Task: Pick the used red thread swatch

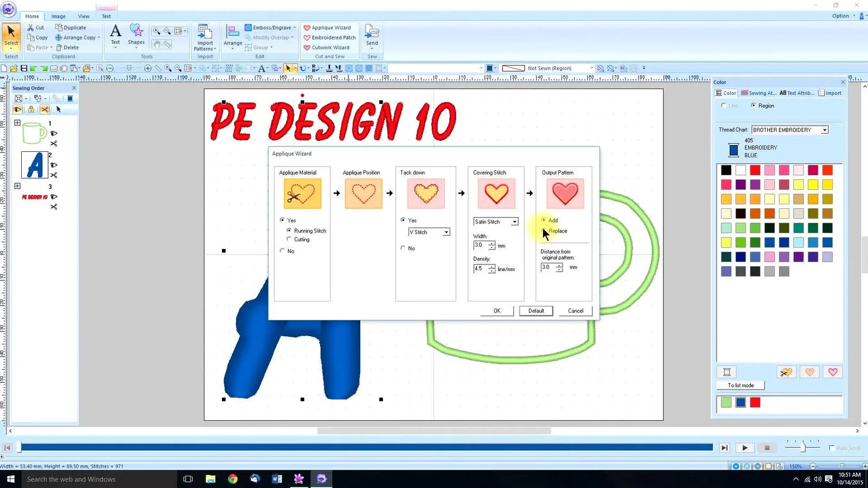Action: tap(755, 402)
